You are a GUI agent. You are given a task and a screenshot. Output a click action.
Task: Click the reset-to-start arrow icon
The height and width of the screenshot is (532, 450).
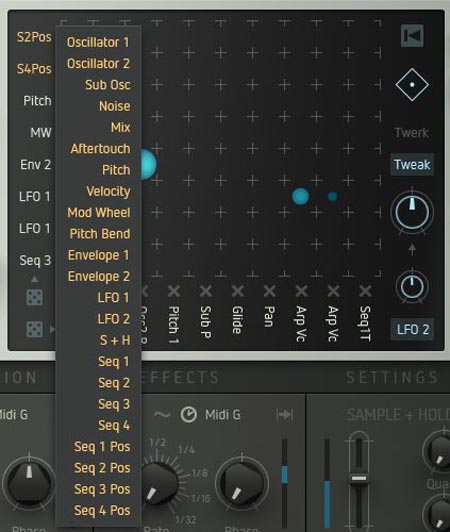point(412,36)
